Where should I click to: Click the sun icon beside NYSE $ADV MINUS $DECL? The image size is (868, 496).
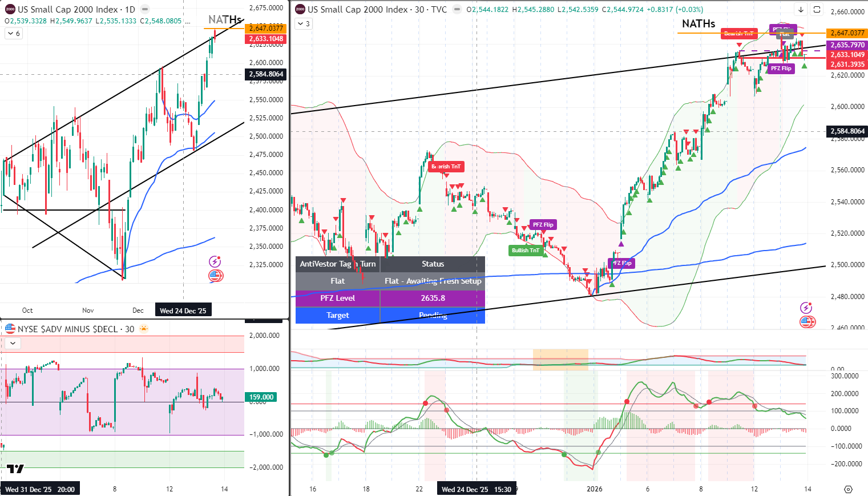[x=144, y=329]
